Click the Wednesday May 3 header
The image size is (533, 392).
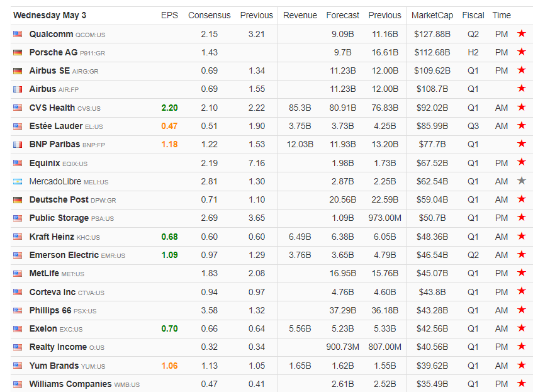[x=50, y=15]
